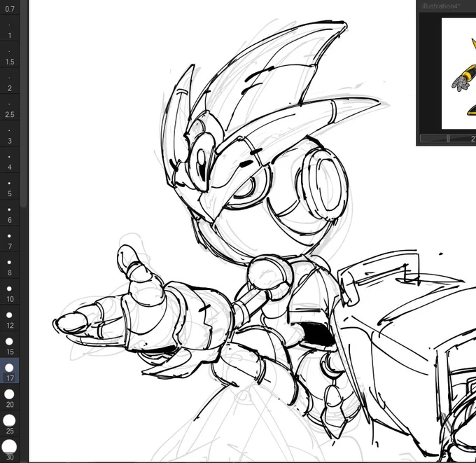The image size is (476, 463).
Task: Click the reference thumbnail in Illustration4 panel
Action: (x=458, y=74)
